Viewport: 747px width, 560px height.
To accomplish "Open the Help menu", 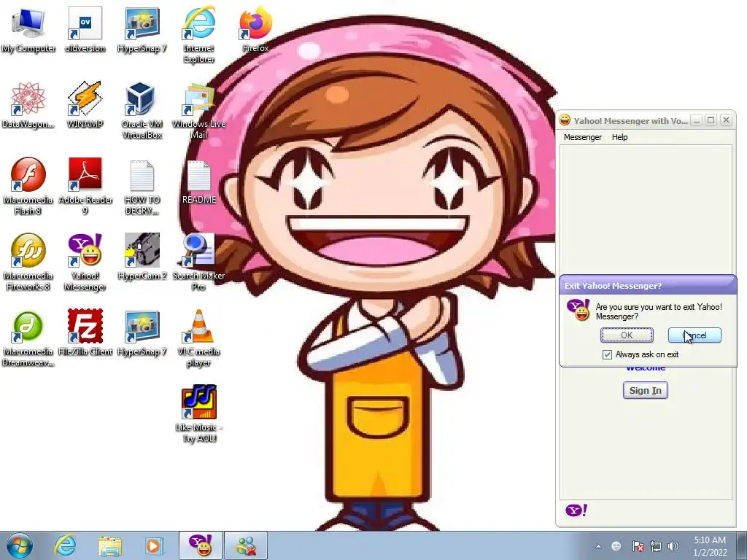I will click(x=619, y=137).
